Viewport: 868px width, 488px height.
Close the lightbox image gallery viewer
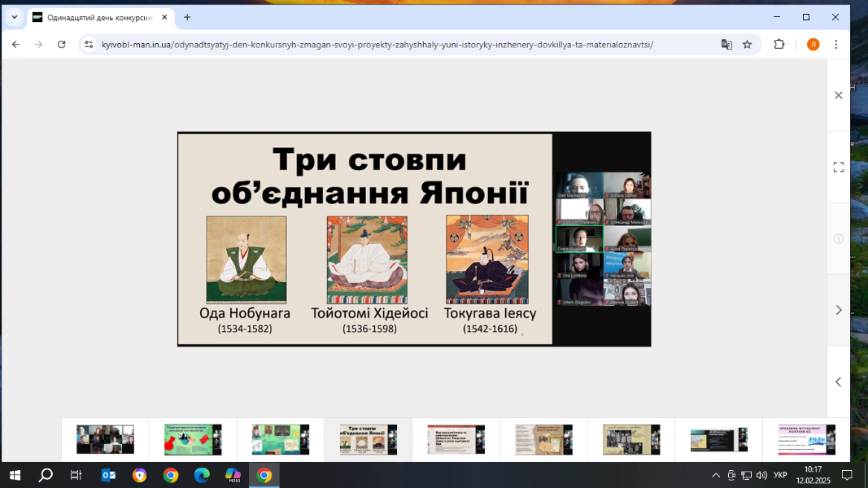[838, 95]
